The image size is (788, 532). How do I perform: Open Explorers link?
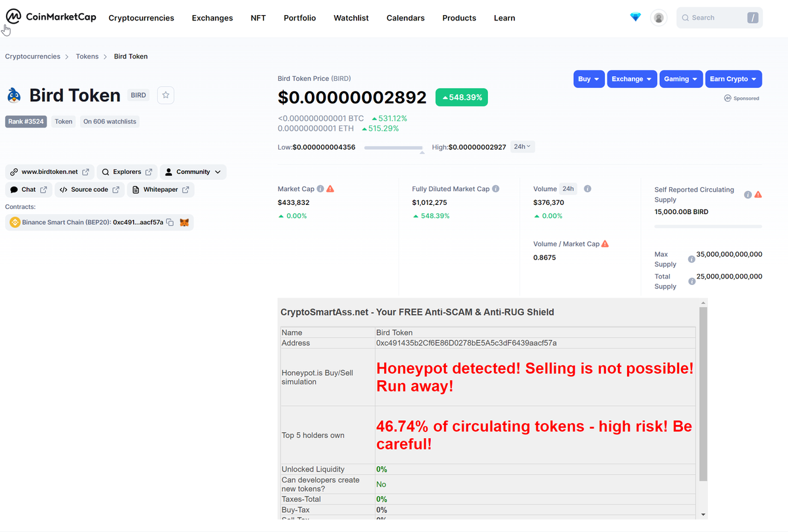click(127, 172)
